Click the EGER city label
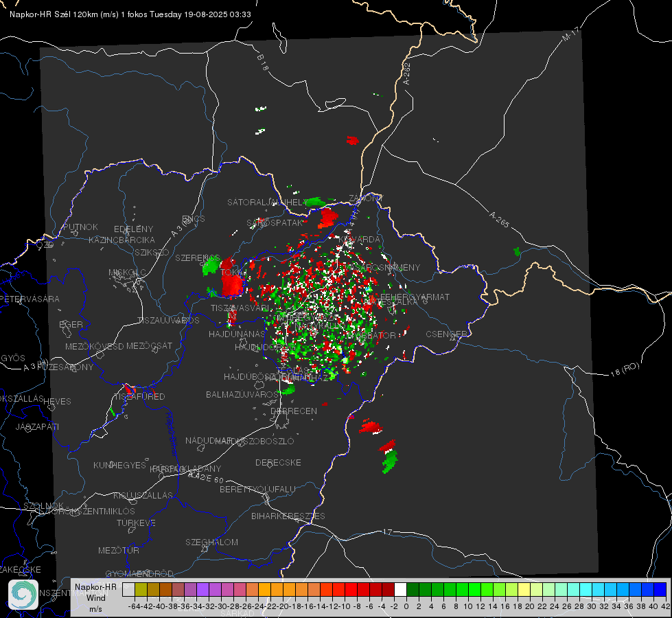This screenshot has width=672, height=618. [71, 324]
